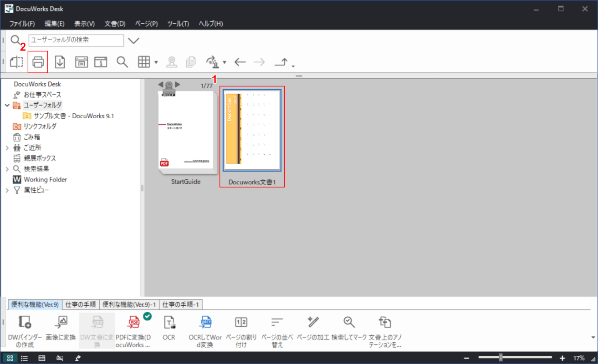Image resolution: width=598 pixels, height=364 pixels.
Task: Open the ヘルプ(H) menu
Action: [x=211, y=24]
